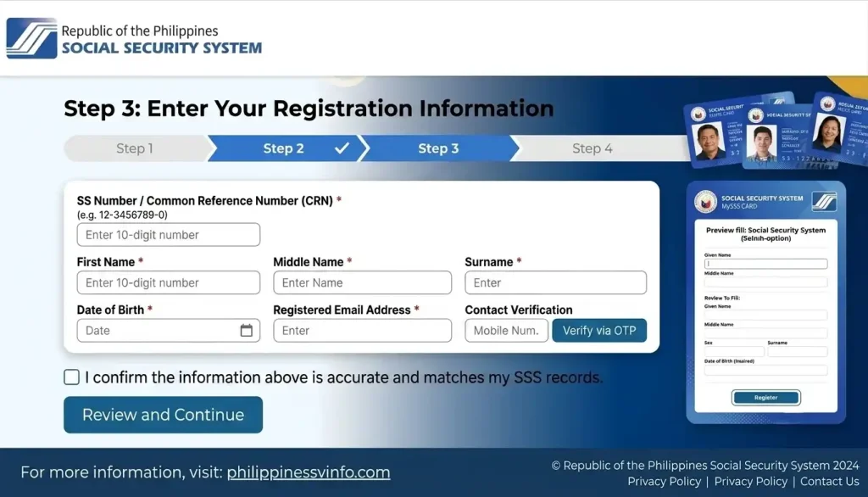Click the Surname input field
The height and width of the screenshot is (497, 868).
pyautogui.click(x=556, y=282)
